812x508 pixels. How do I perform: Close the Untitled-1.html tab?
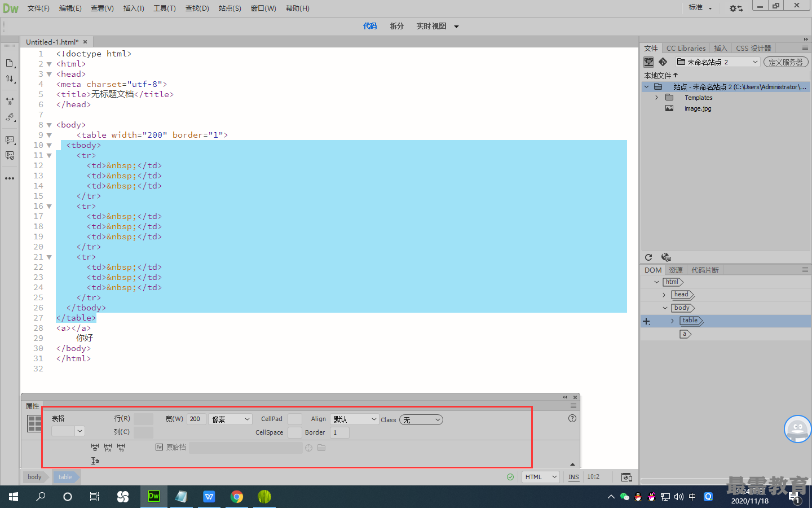pyautogui.click(x=85, y=42)
